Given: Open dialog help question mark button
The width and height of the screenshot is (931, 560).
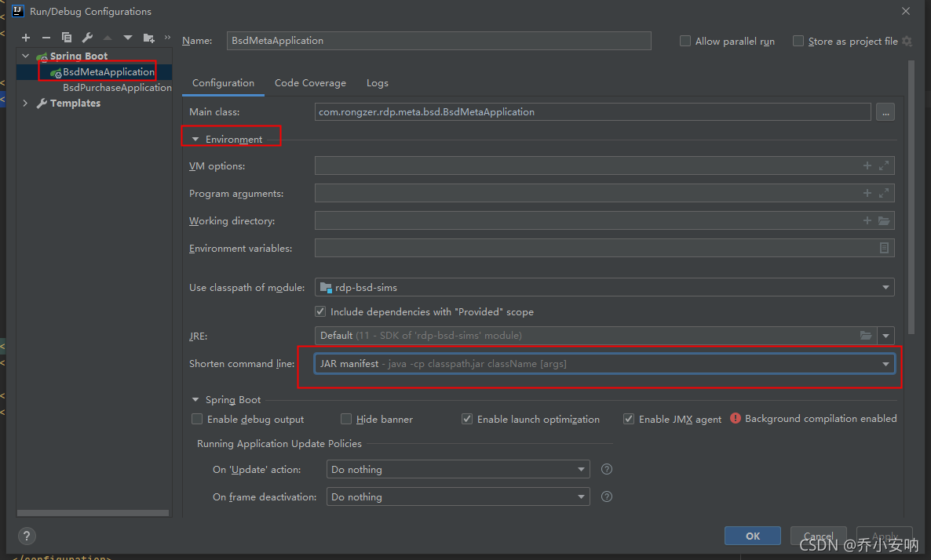Looking at the screenshot, I should [26, 536].
